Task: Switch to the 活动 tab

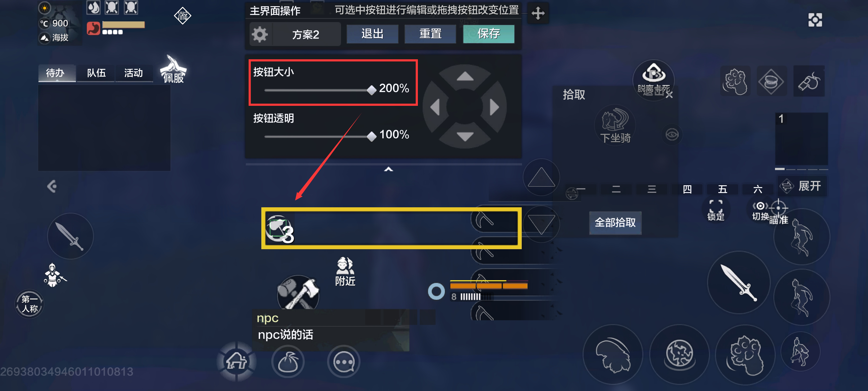Action: (133, 73)
